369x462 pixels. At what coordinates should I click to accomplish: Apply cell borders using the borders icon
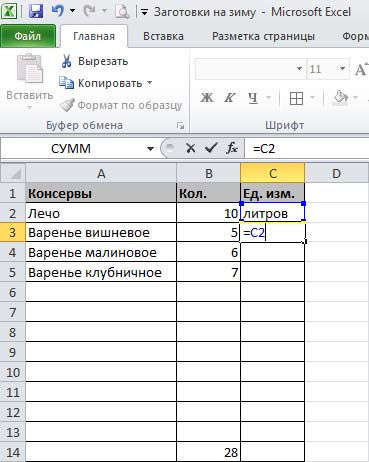296,98
